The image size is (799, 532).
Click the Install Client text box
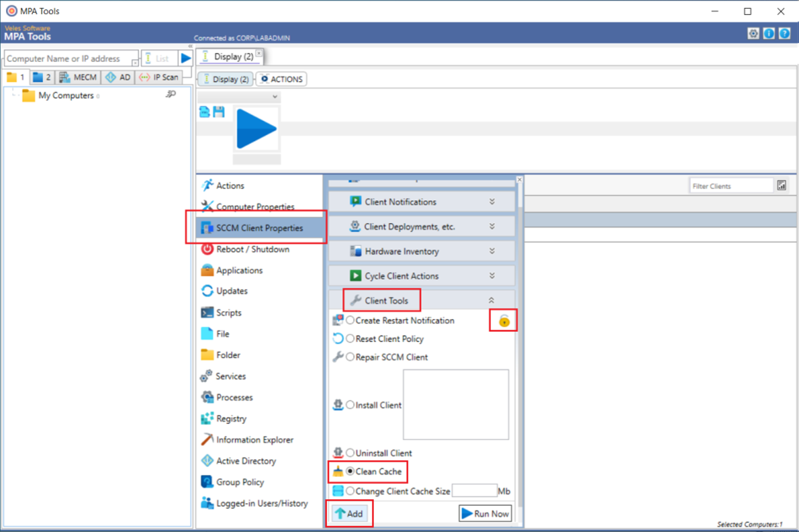pos(456,405)
